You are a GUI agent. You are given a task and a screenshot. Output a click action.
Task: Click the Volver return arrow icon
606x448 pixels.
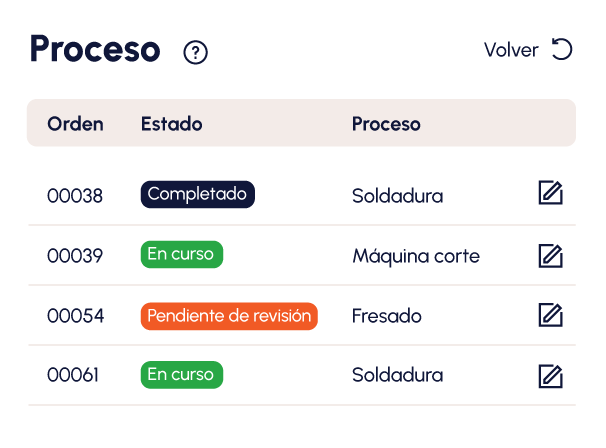(563, 50)
